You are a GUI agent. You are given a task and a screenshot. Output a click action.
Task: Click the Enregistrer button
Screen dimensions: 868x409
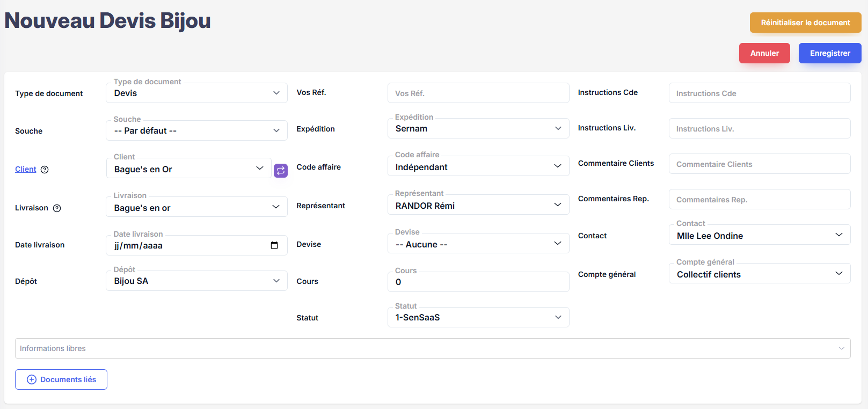[829, 53]
